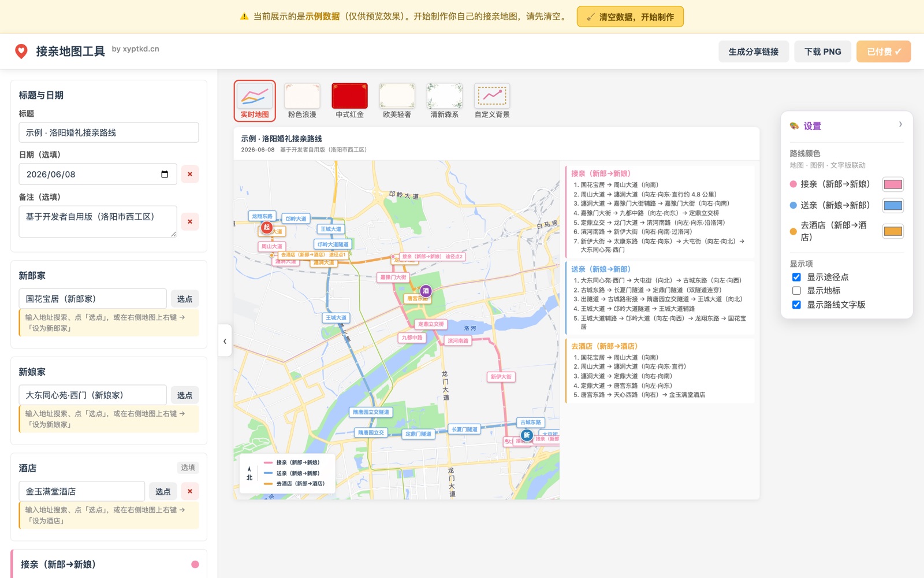Click the hotel name field 金玉满堂酒店
924x578 pixels.
[82, 491]
